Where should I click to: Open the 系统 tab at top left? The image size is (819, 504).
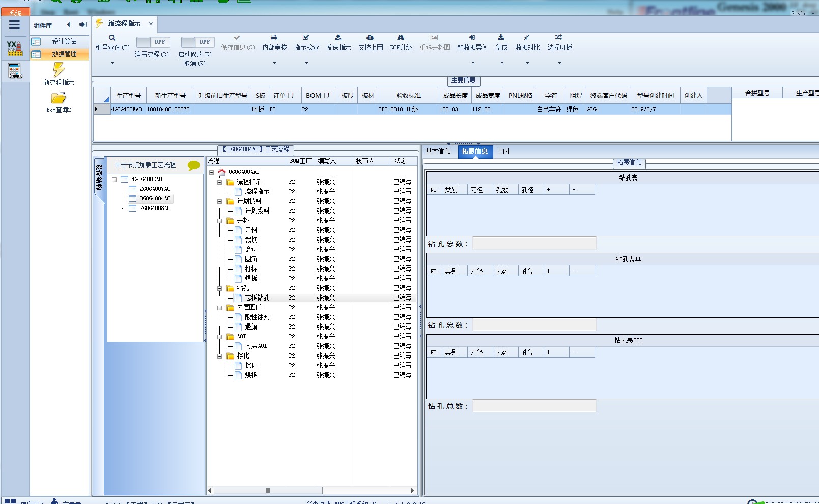coord(15,12)
